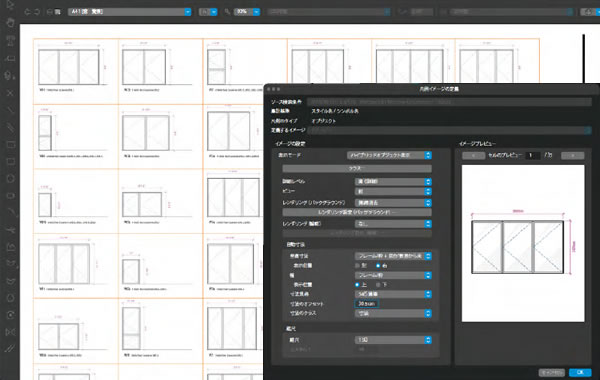The image size is (600, 380).
Task: Show the next cell preview
Action: (572, 155)
